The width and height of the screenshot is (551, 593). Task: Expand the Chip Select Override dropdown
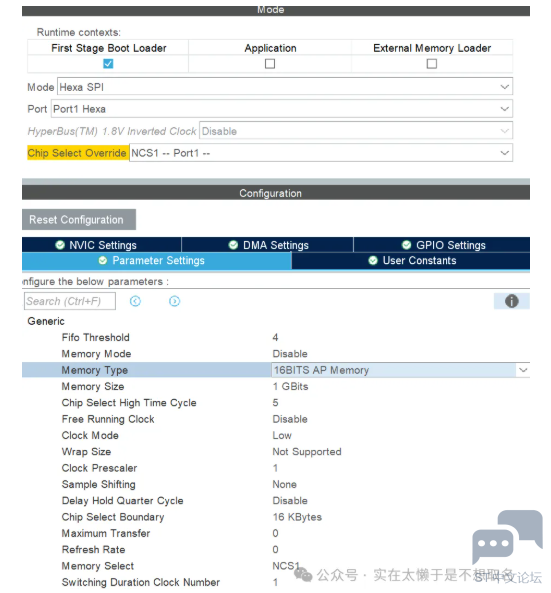pyautogui.click(x=321, y=153)
